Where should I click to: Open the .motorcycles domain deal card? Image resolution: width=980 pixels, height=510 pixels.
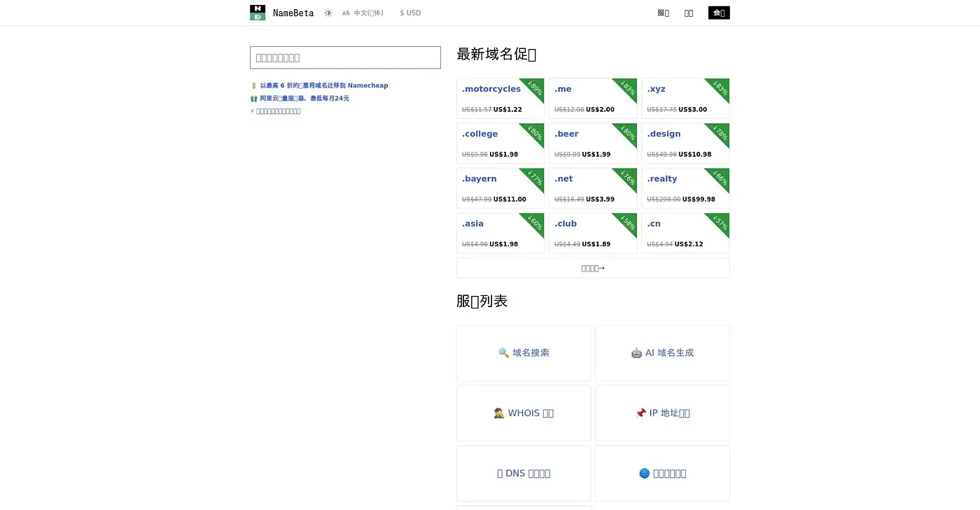click(x=500, y=98)
